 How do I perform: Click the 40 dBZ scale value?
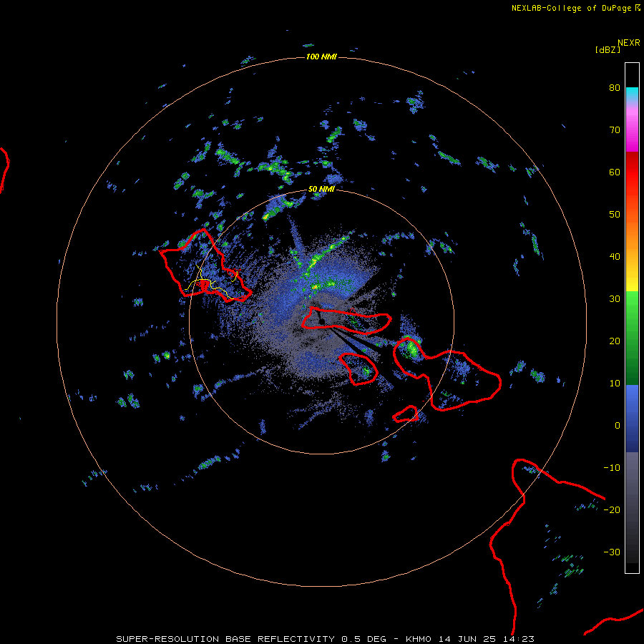point(615,257)
